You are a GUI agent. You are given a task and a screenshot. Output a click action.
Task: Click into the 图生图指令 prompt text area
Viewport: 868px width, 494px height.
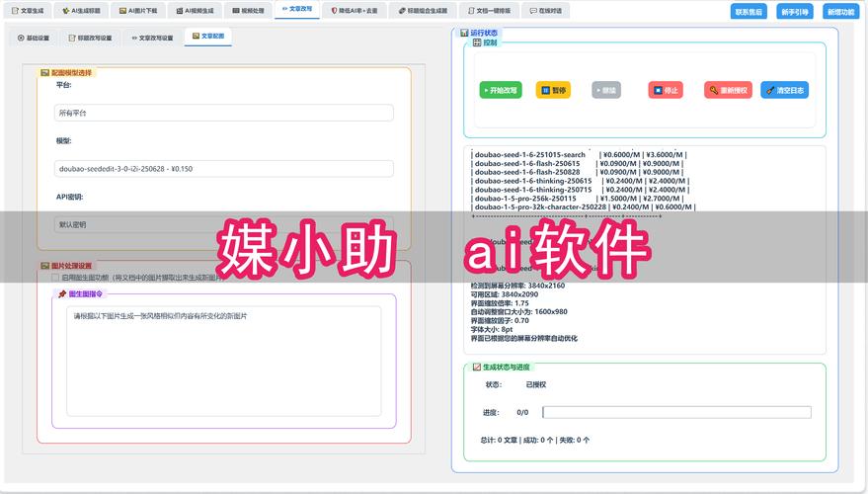(x=223, y=361)
